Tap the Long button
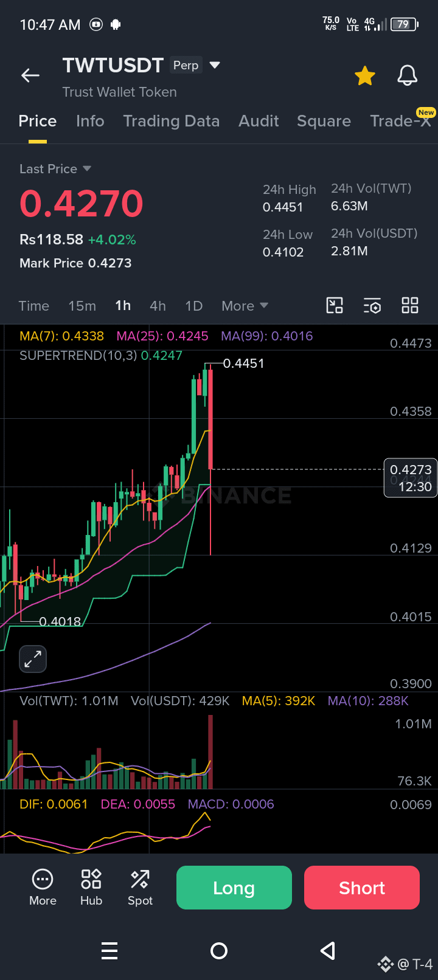 234,888
